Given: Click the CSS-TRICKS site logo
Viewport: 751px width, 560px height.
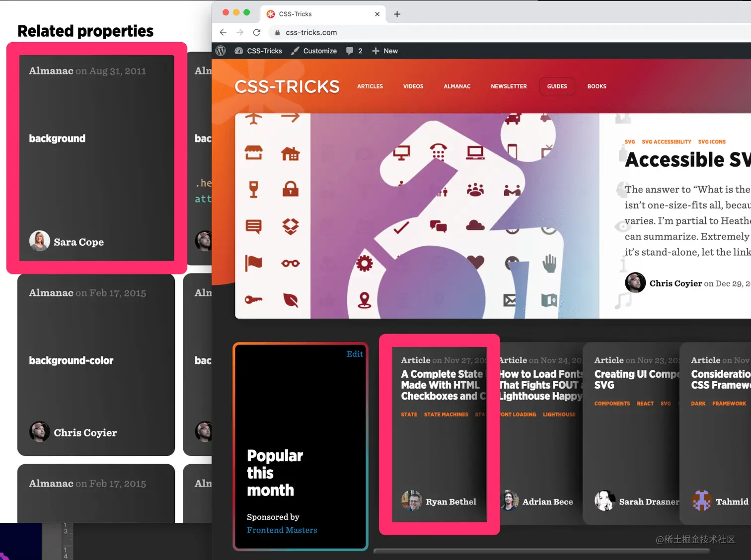Looking at the screenshot, I should click(x=287, y=87).
